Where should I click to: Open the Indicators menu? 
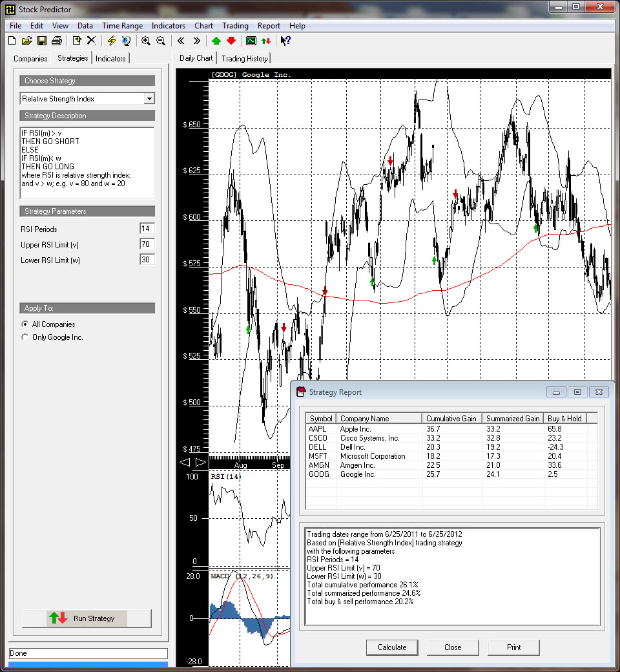point(168,26)
